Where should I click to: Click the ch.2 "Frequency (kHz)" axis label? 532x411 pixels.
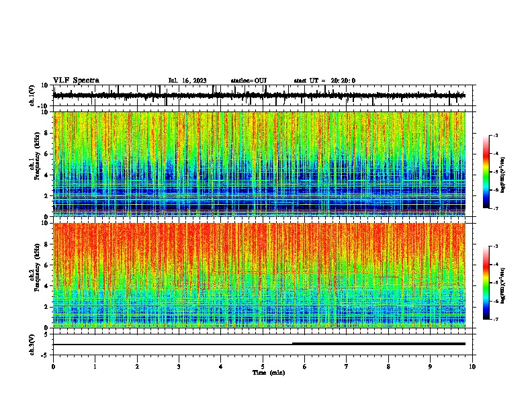37,267
